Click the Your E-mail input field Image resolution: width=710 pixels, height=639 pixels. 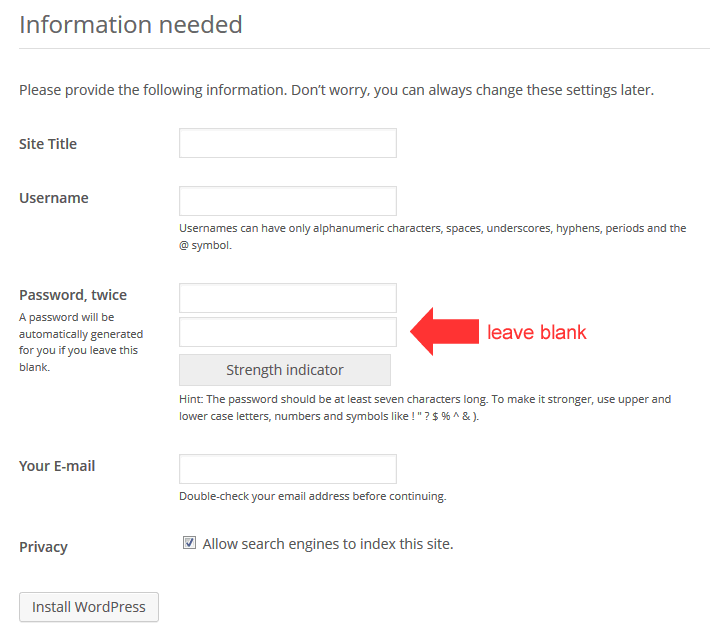287,469
